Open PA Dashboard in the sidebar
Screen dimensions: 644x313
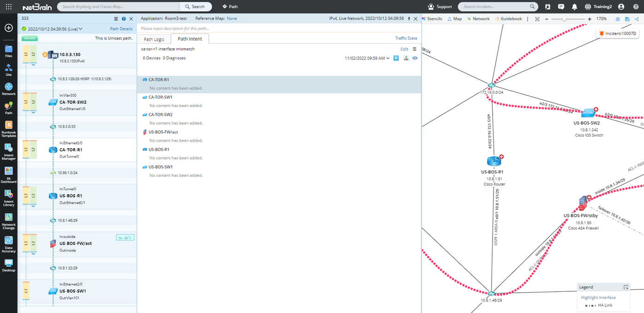9,175
